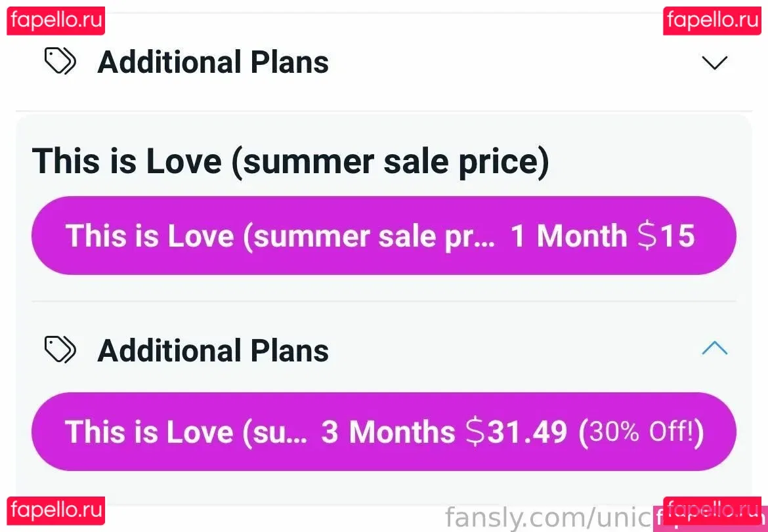Click the 3 Months duration label
This screenshot has height=532, width=768.
tap(387, 432)
